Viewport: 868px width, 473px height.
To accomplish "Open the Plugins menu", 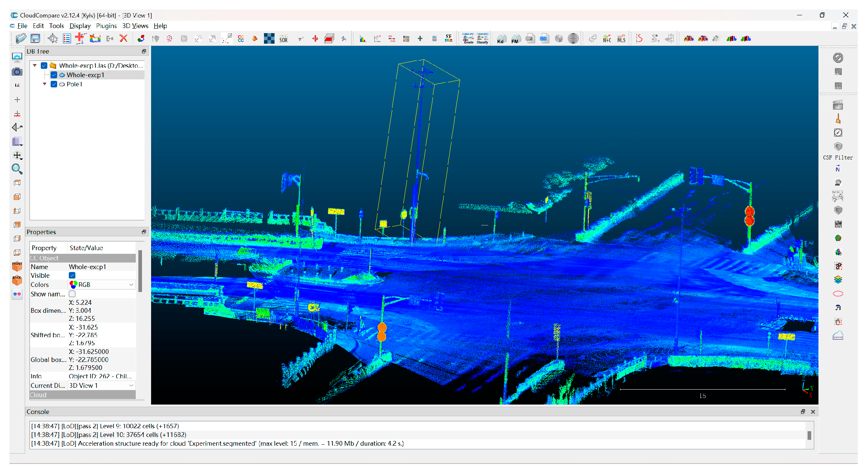I will pos(106,26).
